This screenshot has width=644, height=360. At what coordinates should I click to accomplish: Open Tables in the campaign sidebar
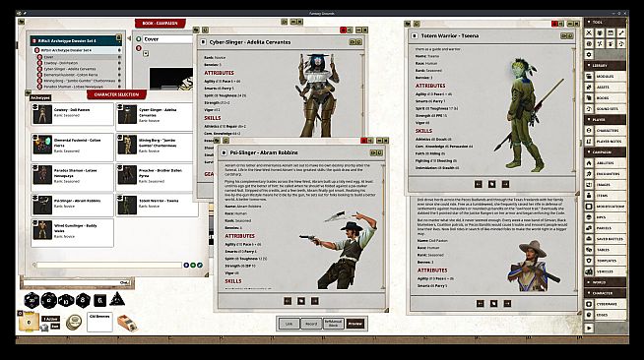click(x=606, y=250)
